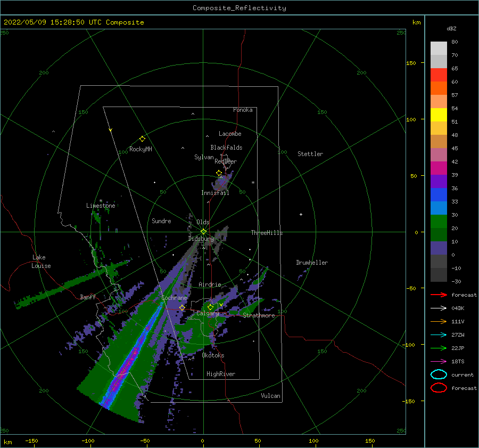Click the ThreeHills label

point(267,233)
